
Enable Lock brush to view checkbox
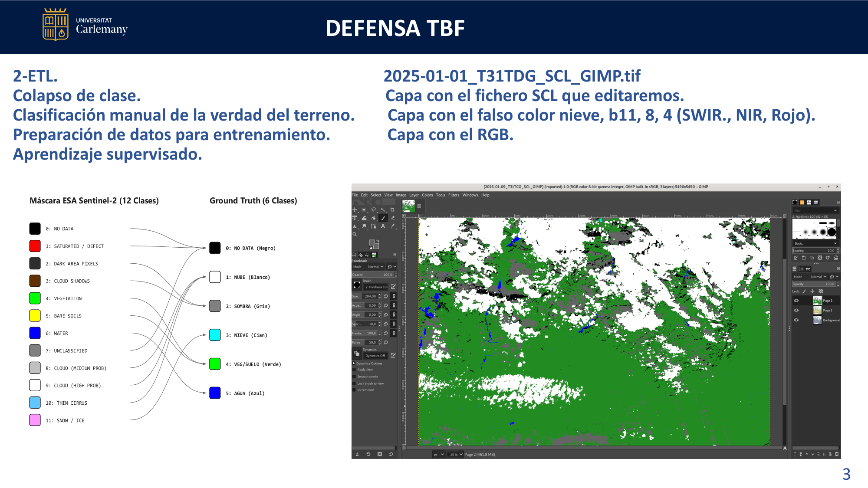(354, 383)
